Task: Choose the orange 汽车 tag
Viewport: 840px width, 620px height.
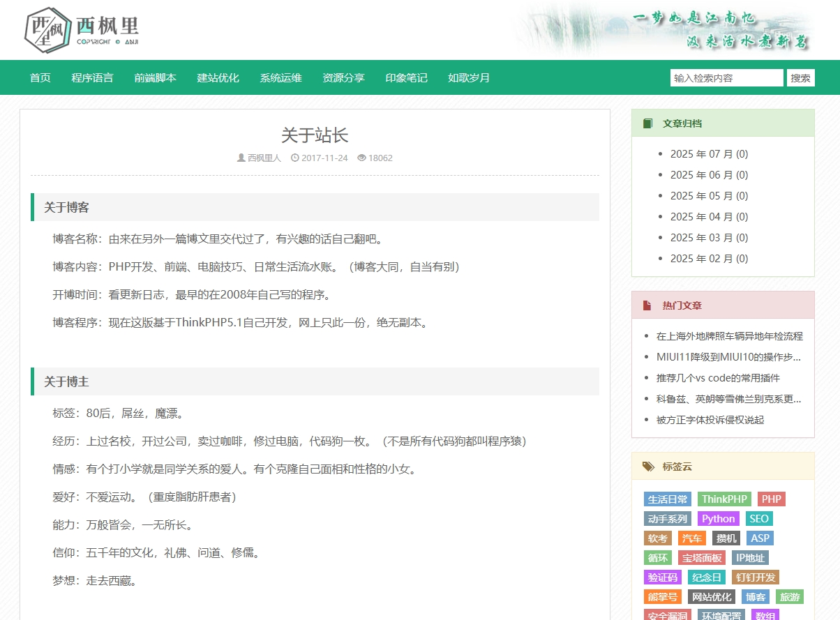Action: click(x=692, y=538)
